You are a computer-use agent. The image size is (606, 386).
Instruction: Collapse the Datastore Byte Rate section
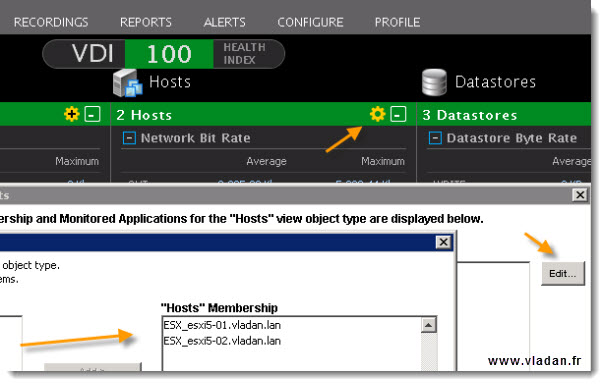[435, 138]
